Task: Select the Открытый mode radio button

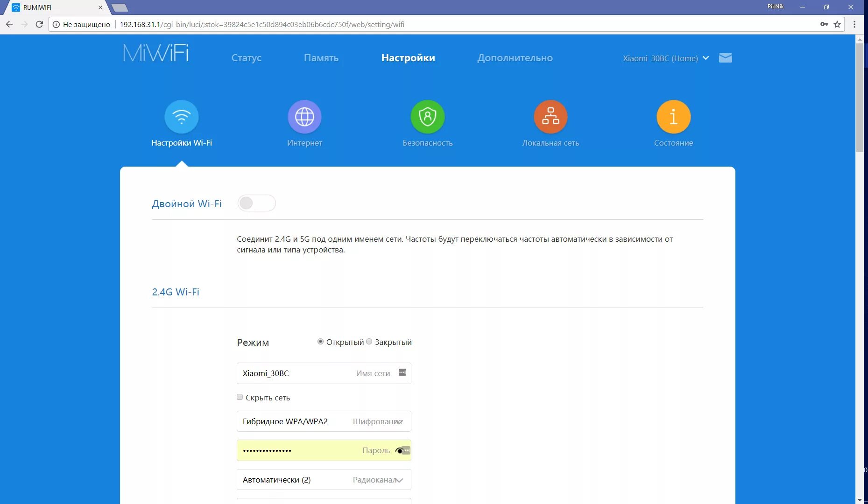Action: (320, 342)
